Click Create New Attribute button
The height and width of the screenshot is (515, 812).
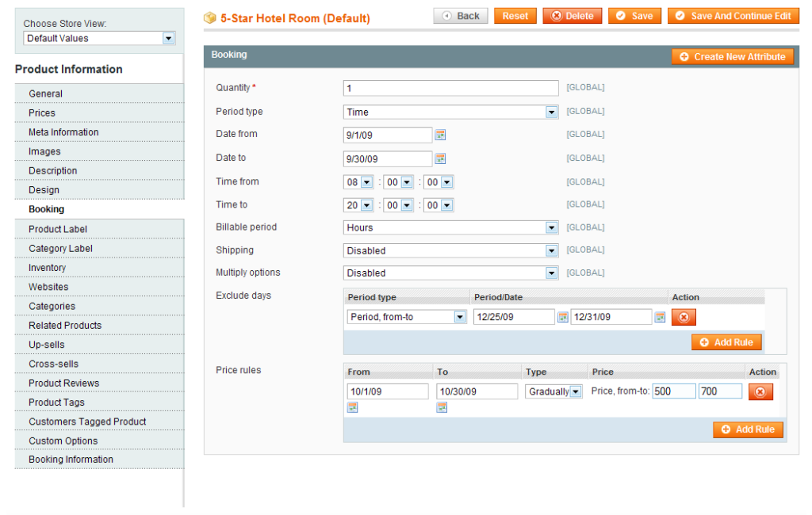click(733, 57)
